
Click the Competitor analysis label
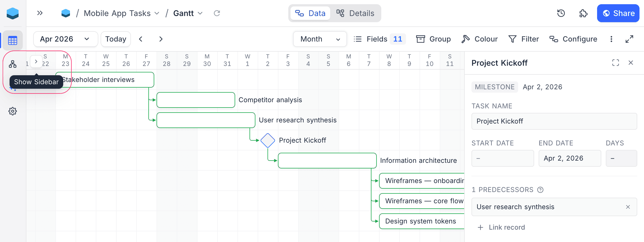click(x=270, y=100)
